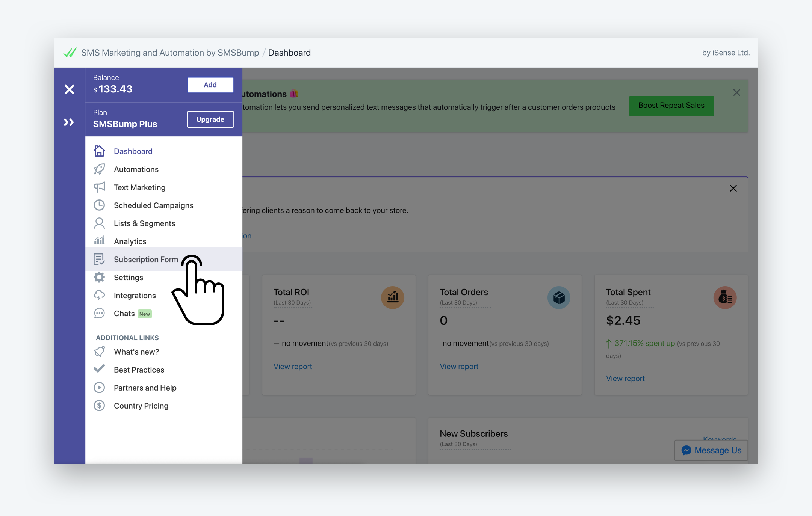View report under Total ROI
This screenshot has height=516, width=812.
click(x=293, y=367)
